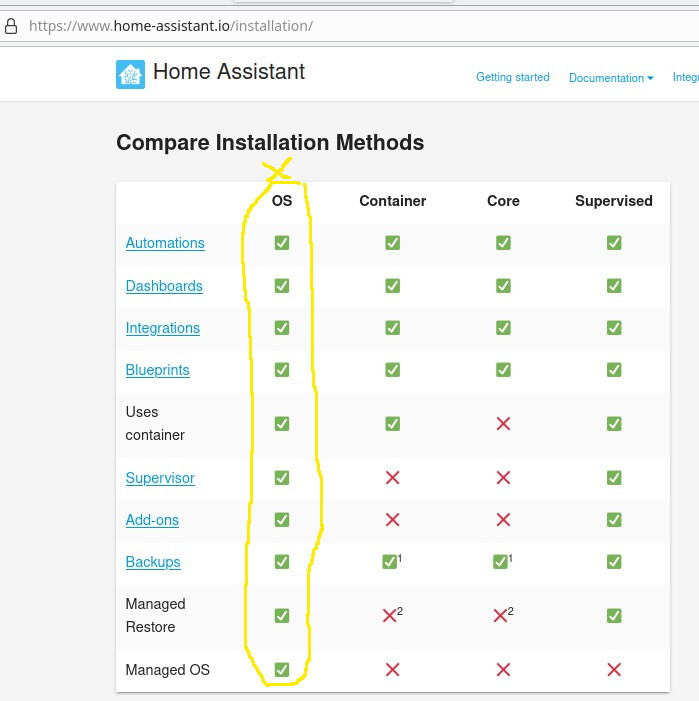Click the red cross for Supervisor under Core

click(503, 477)
